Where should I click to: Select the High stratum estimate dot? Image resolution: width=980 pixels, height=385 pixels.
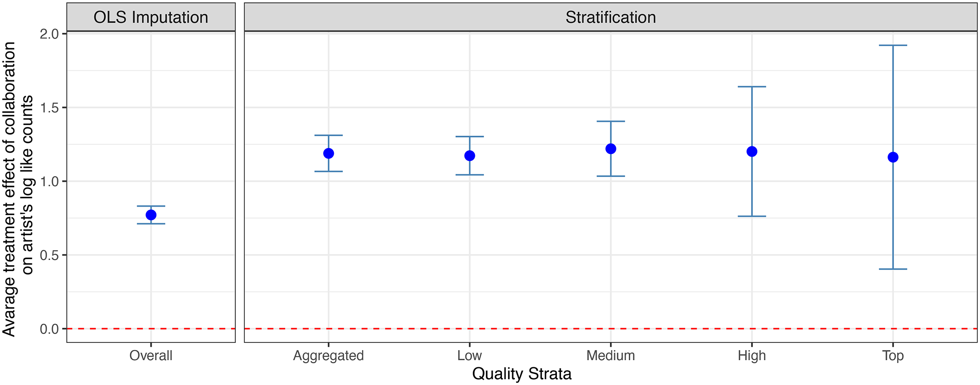[x=752, y=152]
